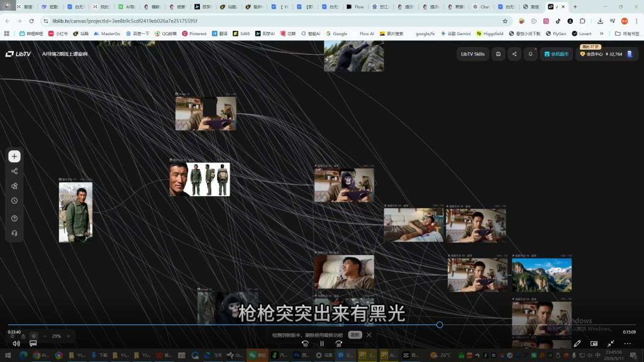Toggle picture-in-picture mode icon
This screenshot has width=644, height=362.
594,344
